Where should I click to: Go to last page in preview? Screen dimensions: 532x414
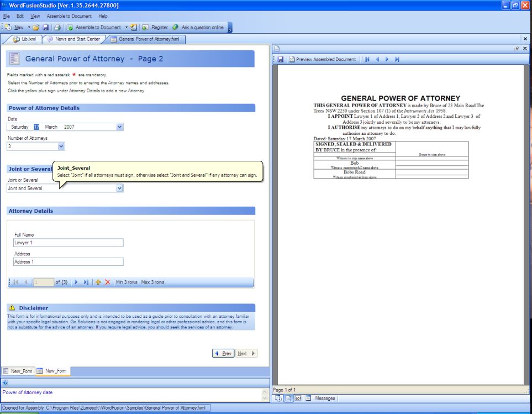[x=397, y=59]
